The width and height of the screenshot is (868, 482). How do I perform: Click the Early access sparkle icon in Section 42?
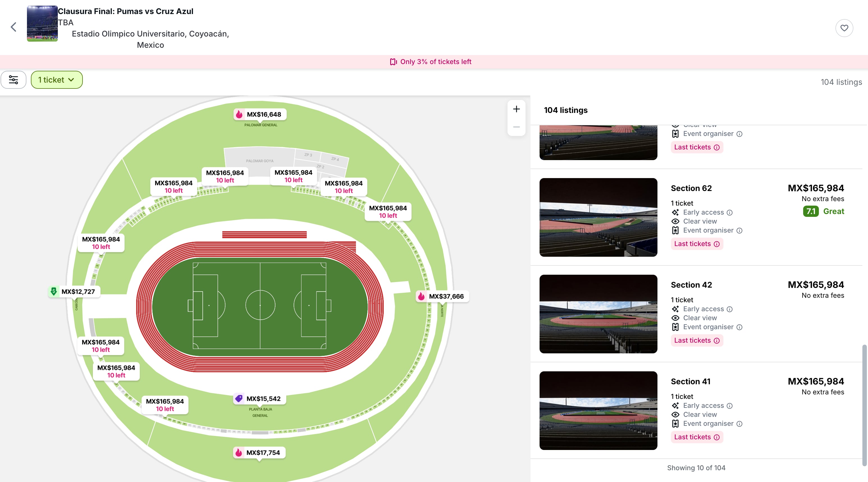tap(675, 309)
